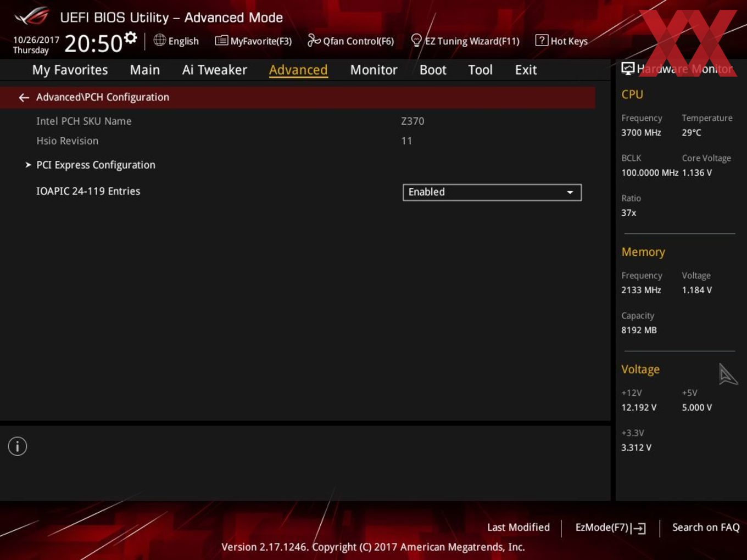Select the Advanced tab
Image resolution: width=747 pixels, height=560 pixels.
point(298,70)
